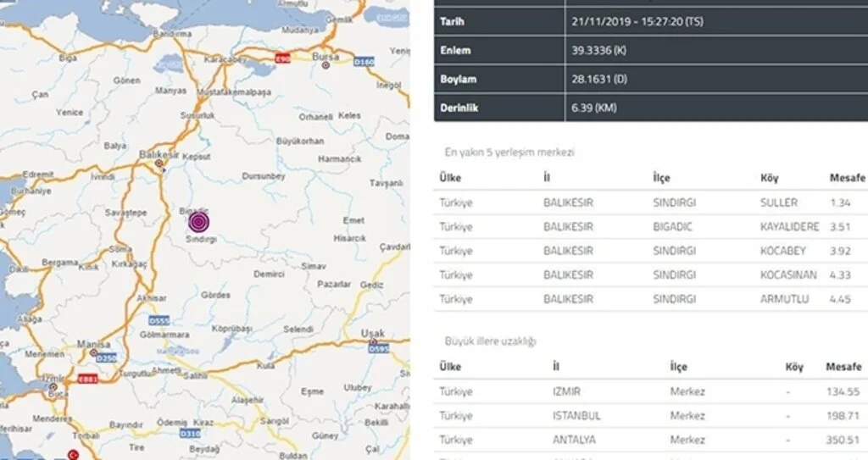
Task: Click the Turkish flag marker at bottom
Action: (x=73, y=454)
